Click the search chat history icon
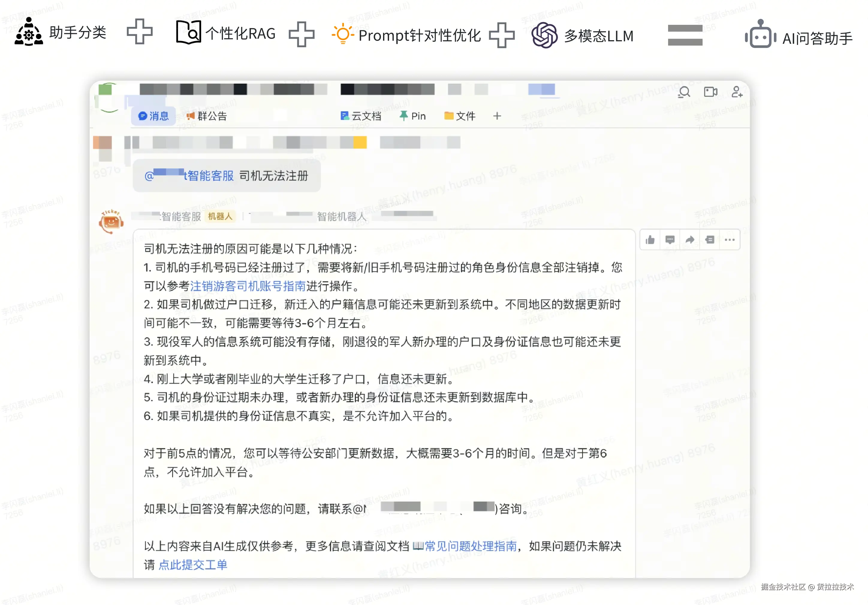This screenshot has height=605, width=868. [684, 92]
